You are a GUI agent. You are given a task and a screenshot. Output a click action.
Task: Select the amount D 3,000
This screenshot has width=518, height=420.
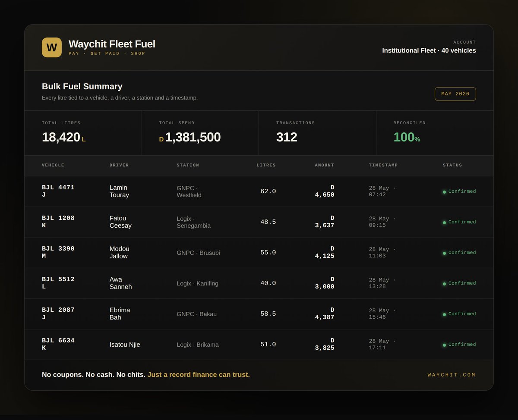pyautogui.click(x=325, y=283)
